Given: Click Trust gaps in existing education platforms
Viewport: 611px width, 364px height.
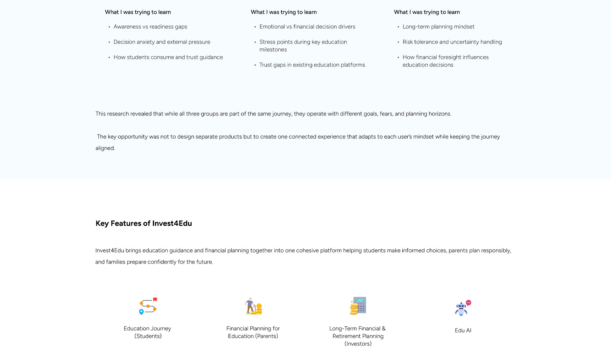Looking at the screenshot, I should [x=312, y=65].
